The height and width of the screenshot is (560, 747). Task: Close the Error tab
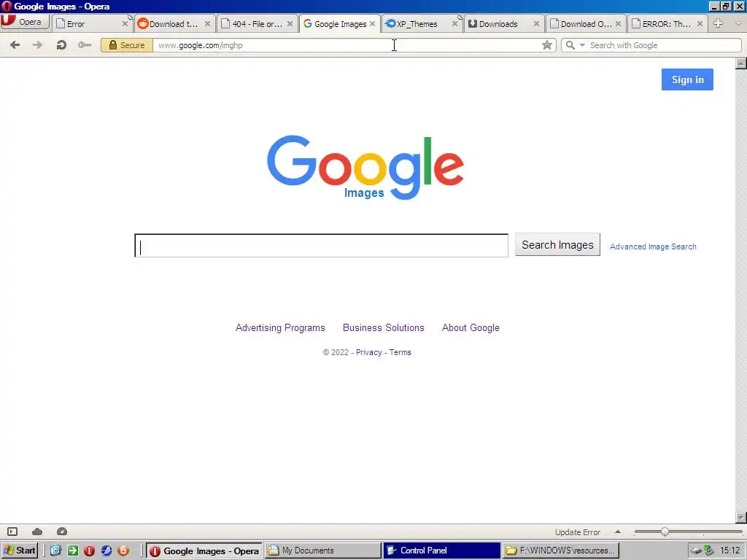click(125, 24)
